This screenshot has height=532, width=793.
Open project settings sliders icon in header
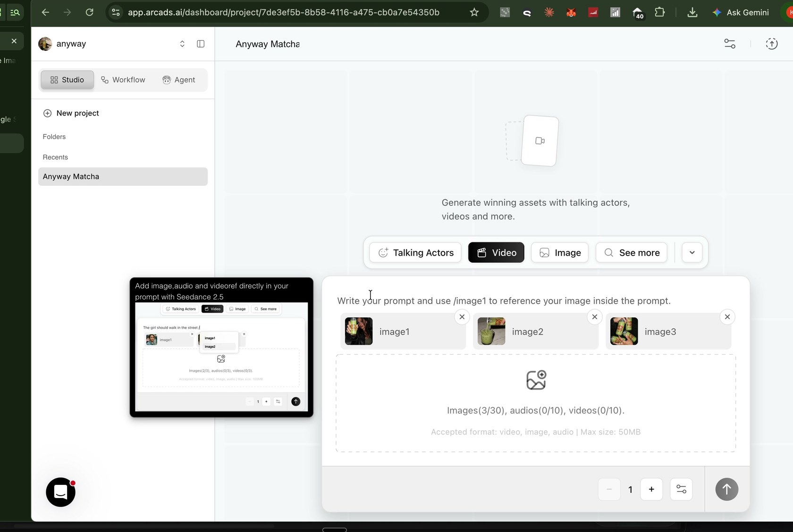pos(730,44)
